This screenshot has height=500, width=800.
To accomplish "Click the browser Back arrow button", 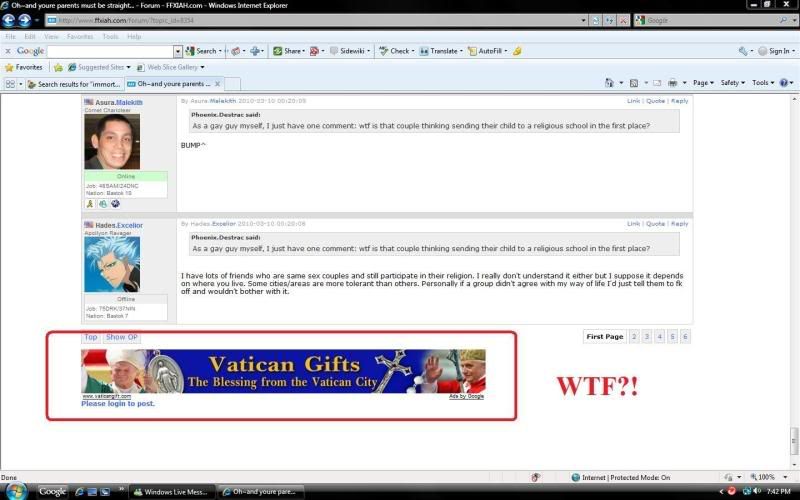I will pyautogui.click(x=9, y=19).
